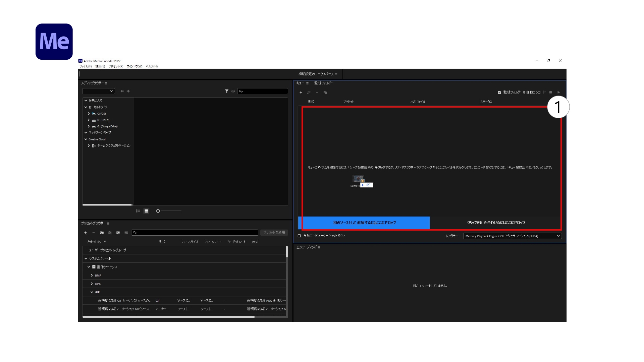
Task: Click the プリセットを適用 button
Action: coord(274,232)
